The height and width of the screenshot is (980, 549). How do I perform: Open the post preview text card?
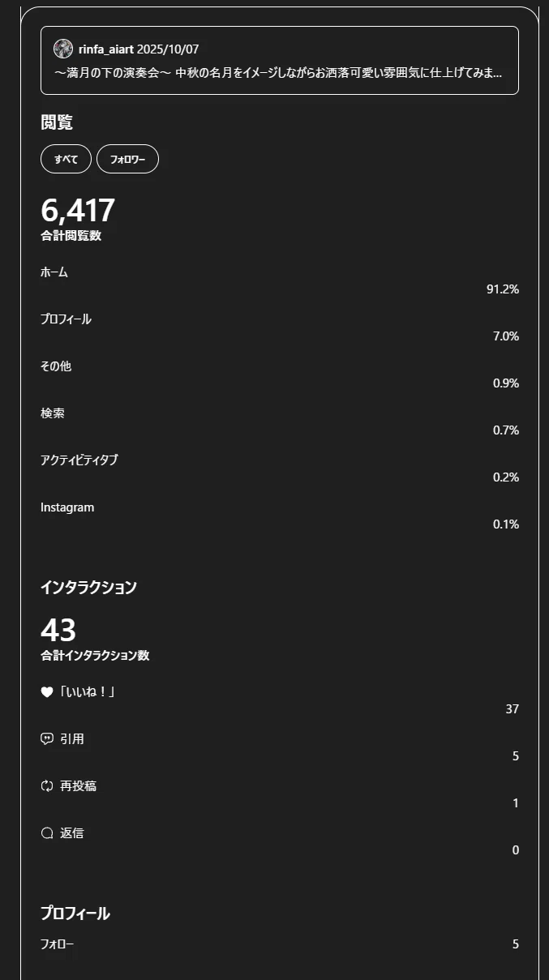point(280,60)
